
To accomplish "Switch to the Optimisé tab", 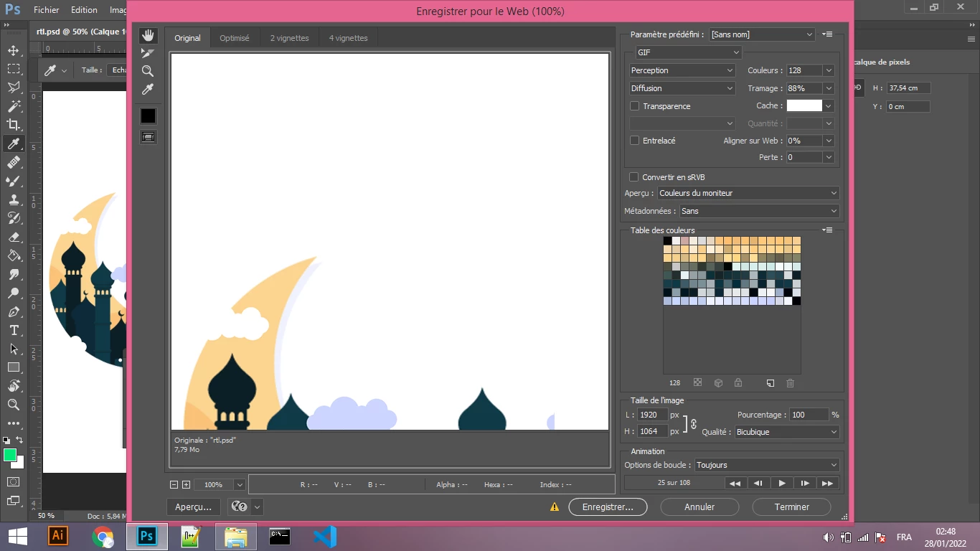I will point(235,38).
